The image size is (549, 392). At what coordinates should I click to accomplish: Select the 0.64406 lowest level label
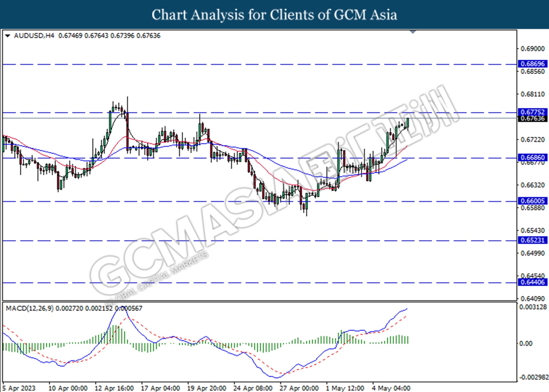532,282
